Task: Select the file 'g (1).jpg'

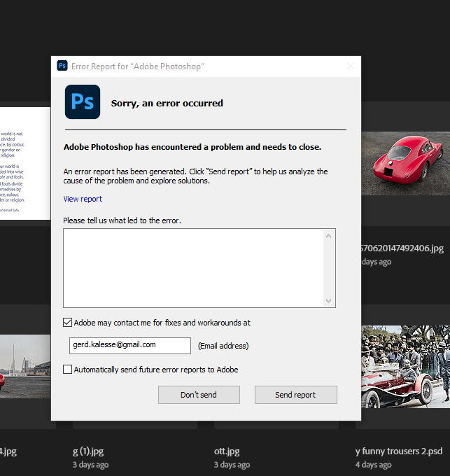Action: 88,451
